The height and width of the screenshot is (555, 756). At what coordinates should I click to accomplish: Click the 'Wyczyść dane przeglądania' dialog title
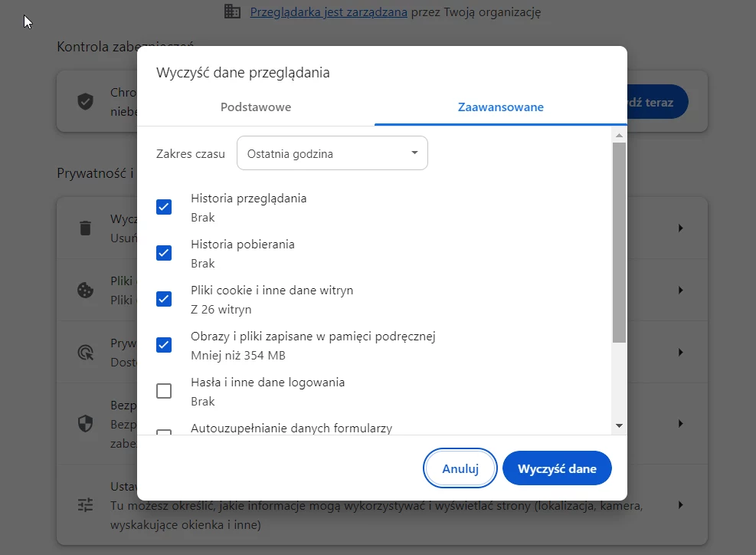[x=243, y=73]
